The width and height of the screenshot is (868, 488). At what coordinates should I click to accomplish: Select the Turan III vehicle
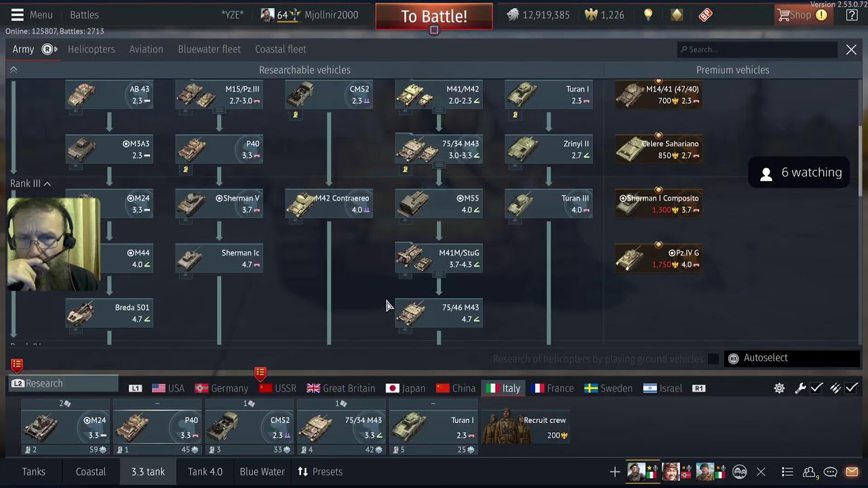(549, 204)
